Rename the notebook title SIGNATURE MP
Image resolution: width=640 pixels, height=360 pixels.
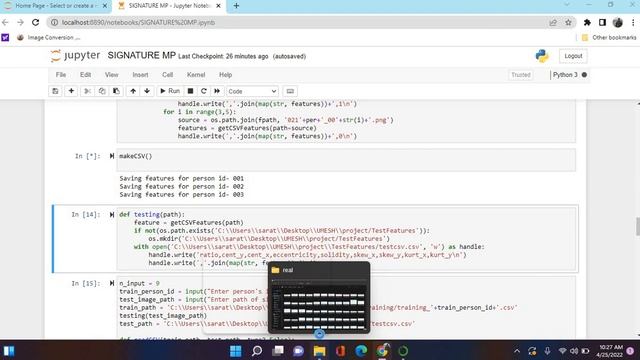click(141, 56)
